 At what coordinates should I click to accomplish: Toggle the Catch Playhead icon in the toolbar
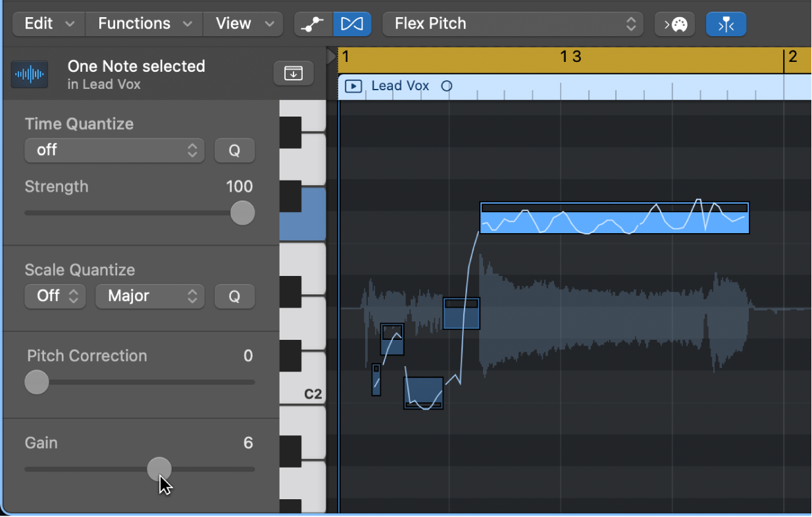(x=726, y=24)
